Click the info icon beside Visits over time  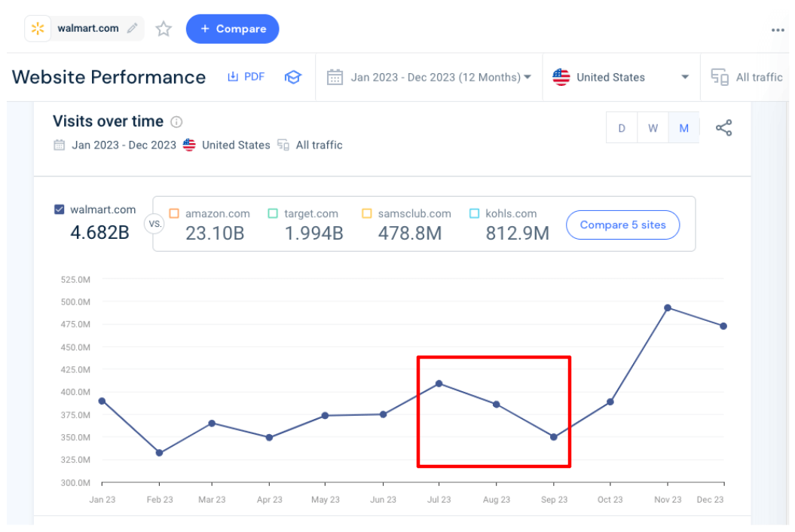point(176,122)
